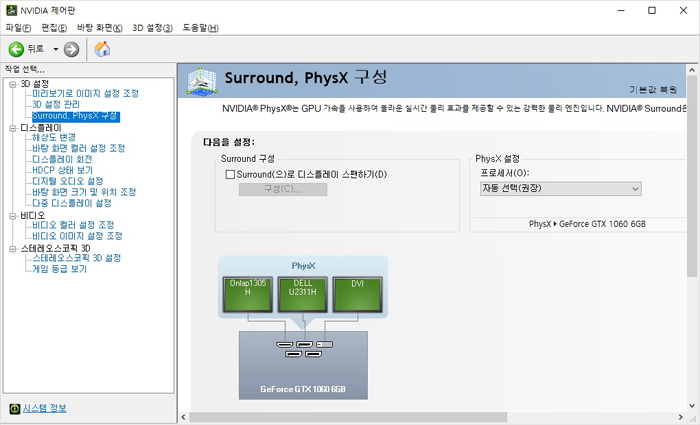
Task: Open the 프로세서 자동 선택(권장) dropdown
Action: [x=561, y=188]
